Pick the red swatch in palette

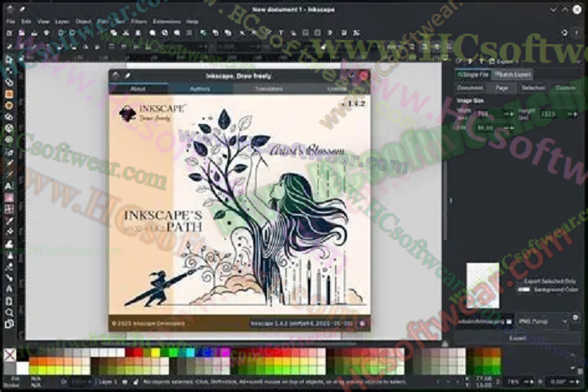tap(137, 352)
